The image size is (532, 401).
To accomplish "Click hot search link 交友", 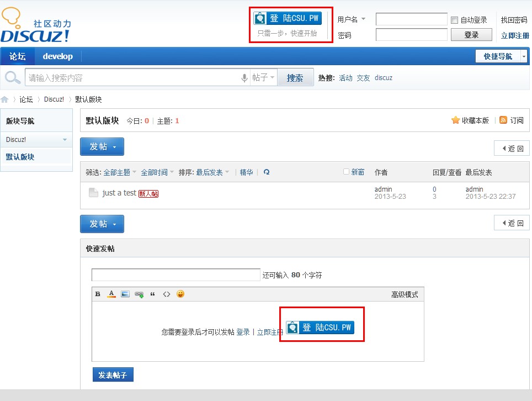I will tap(363, 78).
